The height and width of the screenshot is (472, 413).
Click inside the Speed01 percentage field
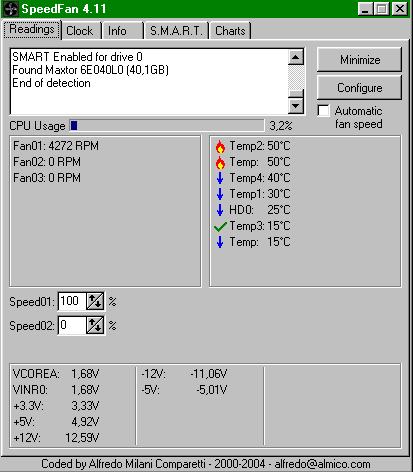[72, 301]
